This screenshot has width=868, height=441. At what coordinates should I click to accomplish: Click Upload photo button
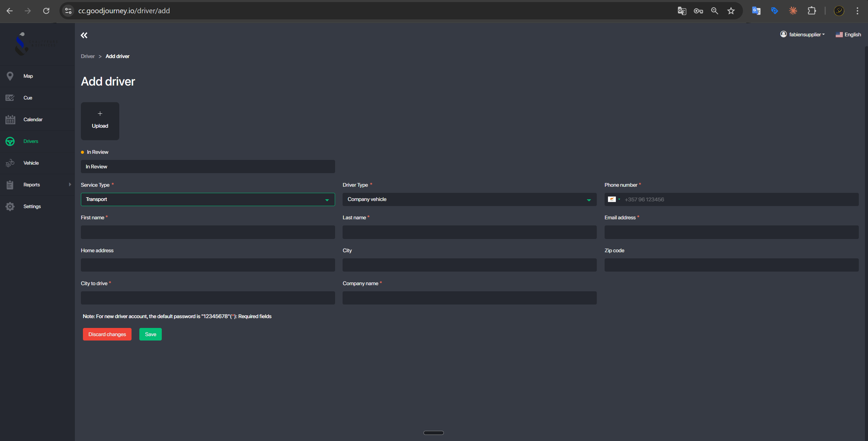pos(100,121)
